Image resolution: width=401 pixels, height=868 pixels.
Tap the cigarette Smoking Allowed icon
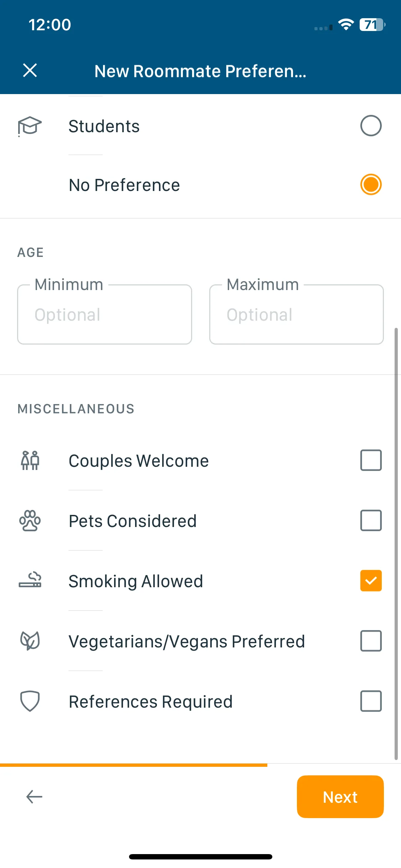coord(30,580)
